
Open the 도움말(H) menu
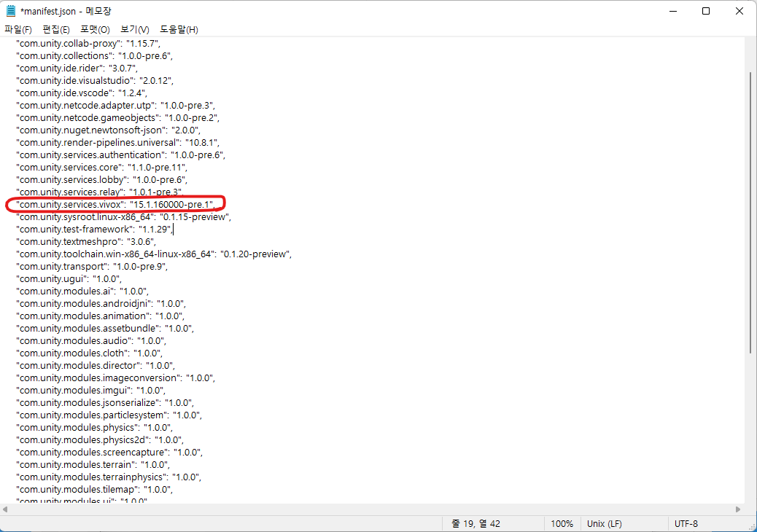(x=179, y=29)
